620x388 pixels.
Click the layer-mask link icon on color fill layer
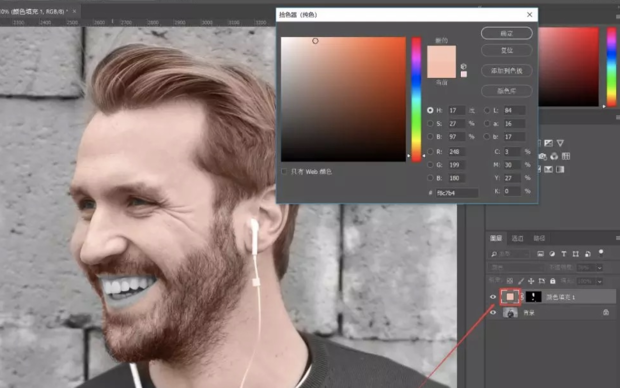coord(522,297)
